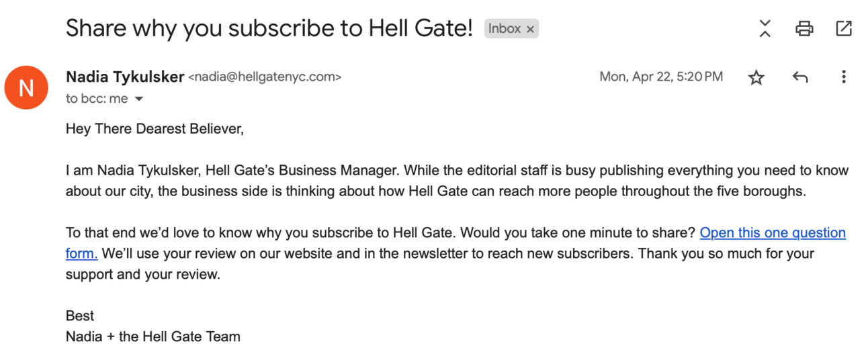868x360 pixels.
Task: Star the message from Nadia Tykulsker
Action: tap(756, 77)
